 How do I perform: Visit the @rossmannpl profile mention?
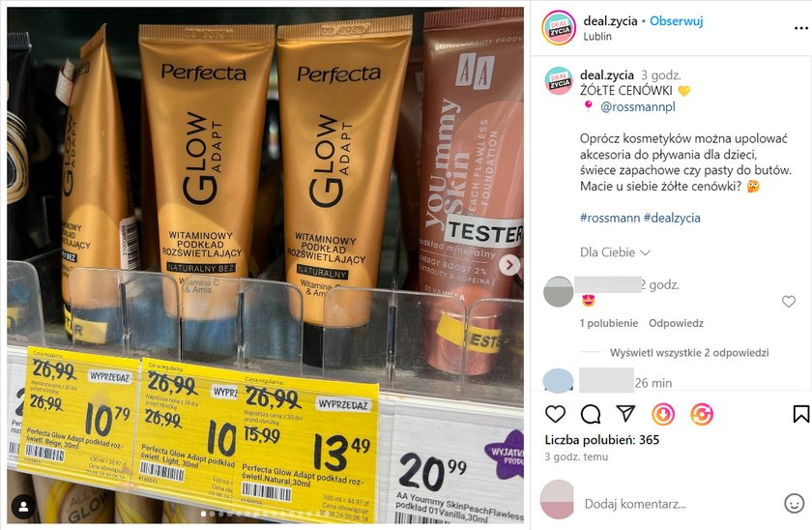(637, 106)
